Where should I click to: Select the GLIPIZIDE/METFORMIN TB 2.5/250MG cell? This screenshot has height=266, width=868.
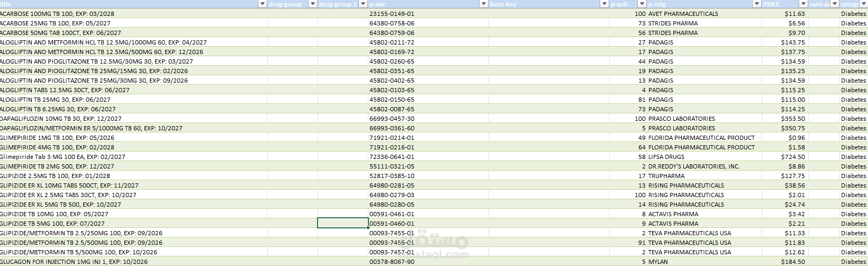(x=133, y=233)
